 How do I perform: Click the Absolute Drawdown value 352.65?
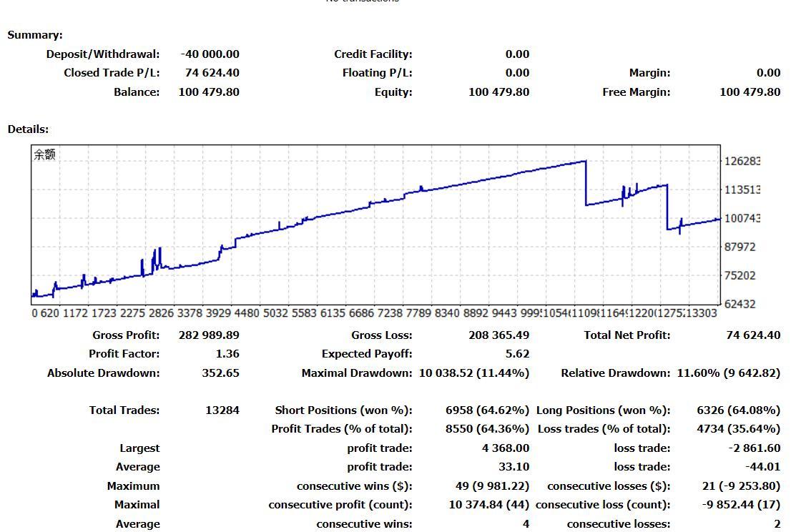coord(220,374)
